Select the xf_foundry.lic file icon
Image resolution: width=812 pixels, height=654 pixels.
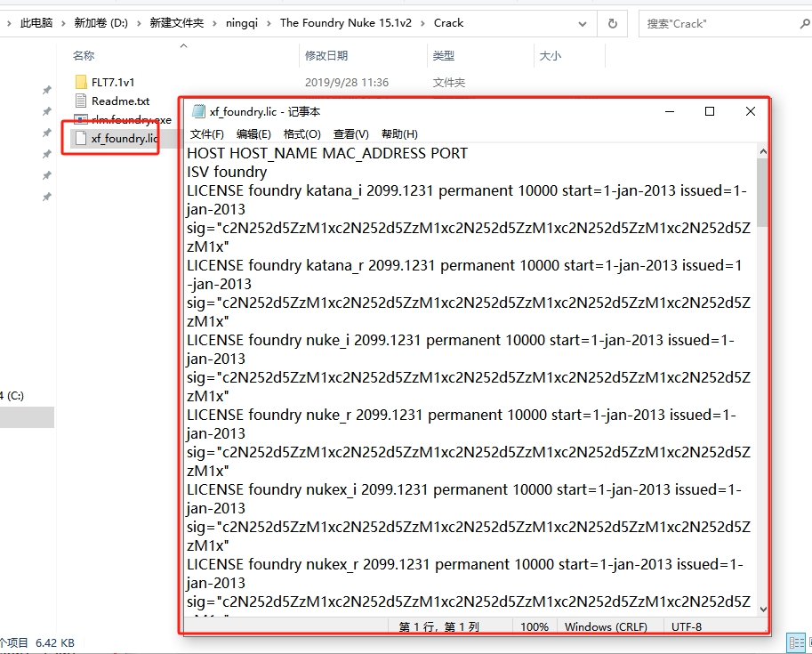click(x=81, y=138)
